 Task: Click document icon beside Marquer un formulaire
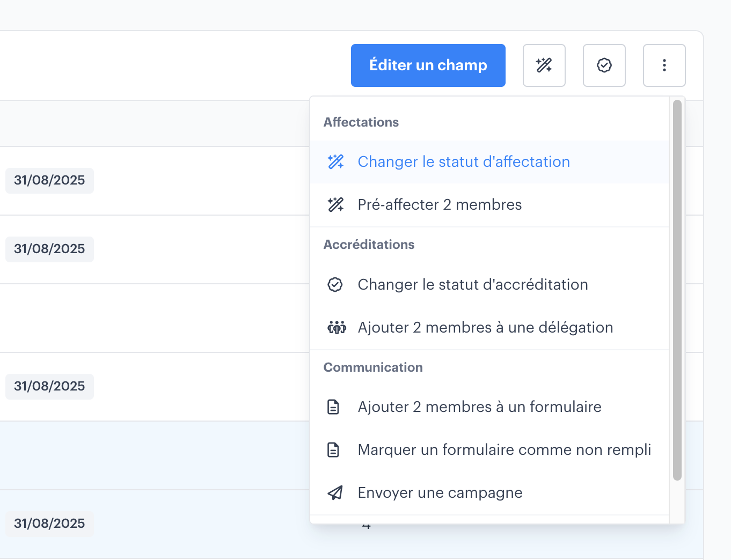point(333,450)
